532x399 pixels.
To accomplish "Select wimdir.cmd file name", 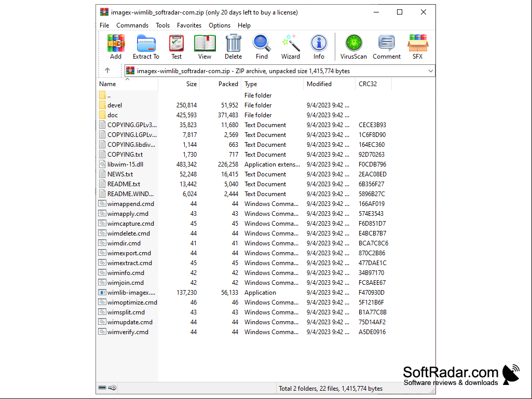I will coord(124,243).
